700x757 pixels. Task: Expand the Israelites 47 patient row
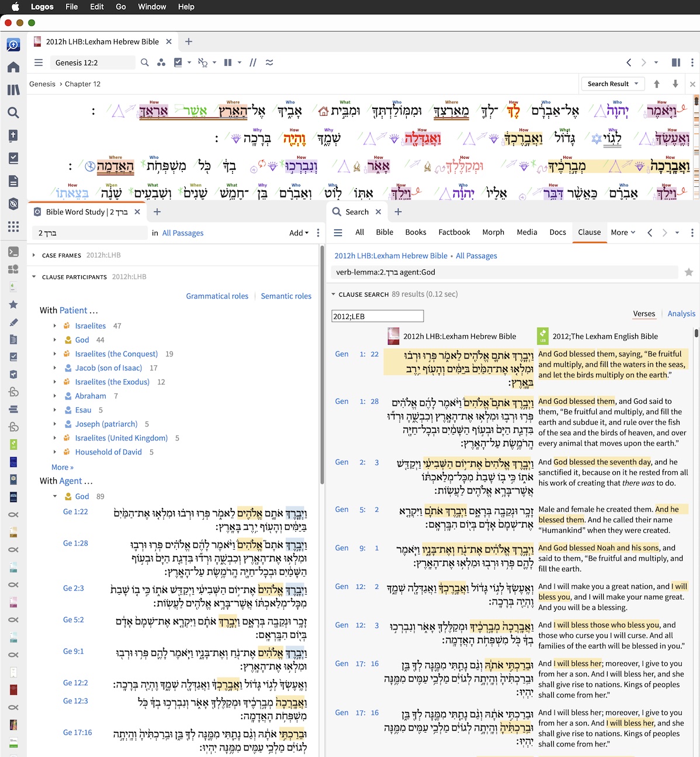(55, 326)
